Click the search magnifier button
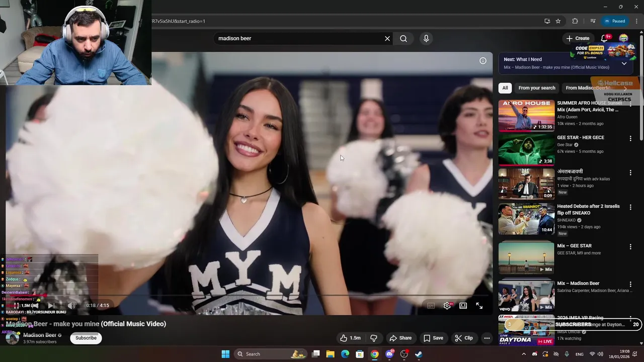This screenshot has height=362, width=644. pyautogui.click(x=404, y=39)
